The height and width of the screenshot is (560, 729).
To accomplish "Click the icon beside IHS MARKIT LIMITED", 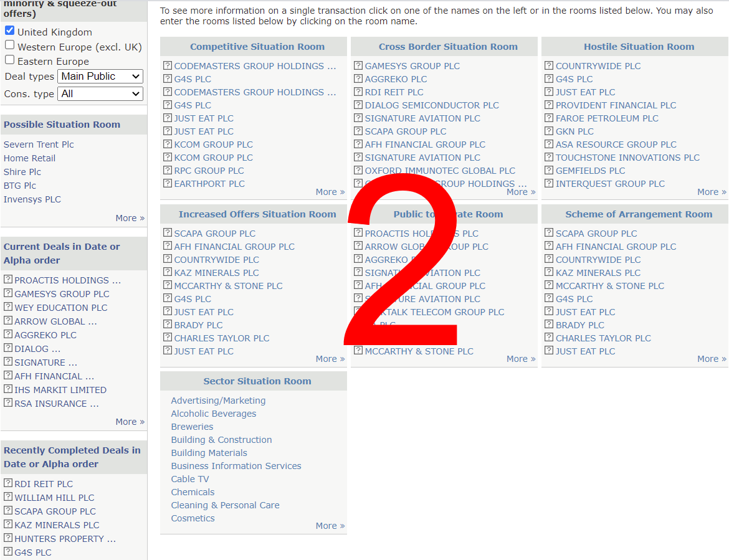I will point(8,389).
